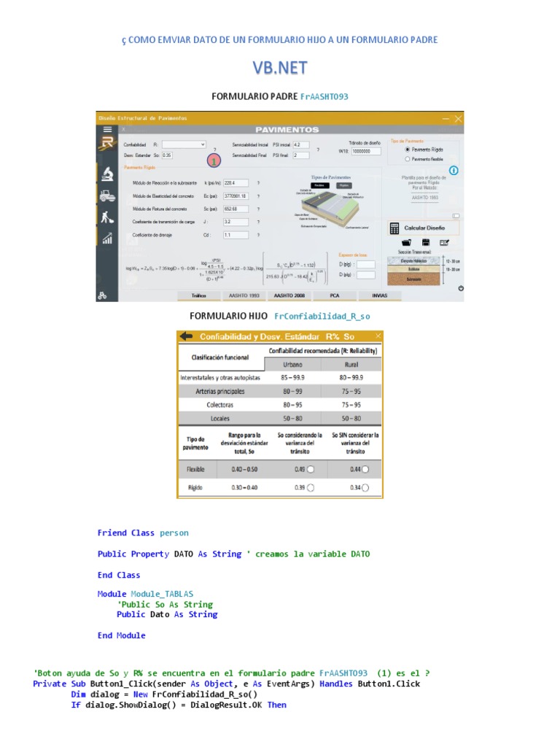560x747 pixels.
Task: Choose the 0.34 rígido So radio option
Action: (x=365, y=487)
